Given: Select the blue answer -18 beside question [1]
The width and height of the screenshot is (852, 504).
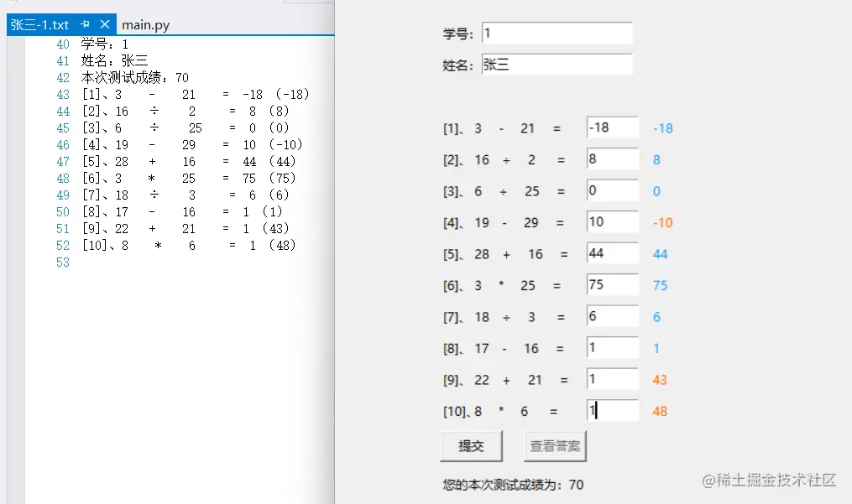Looking at the screenshot, I should coord(662,128).
